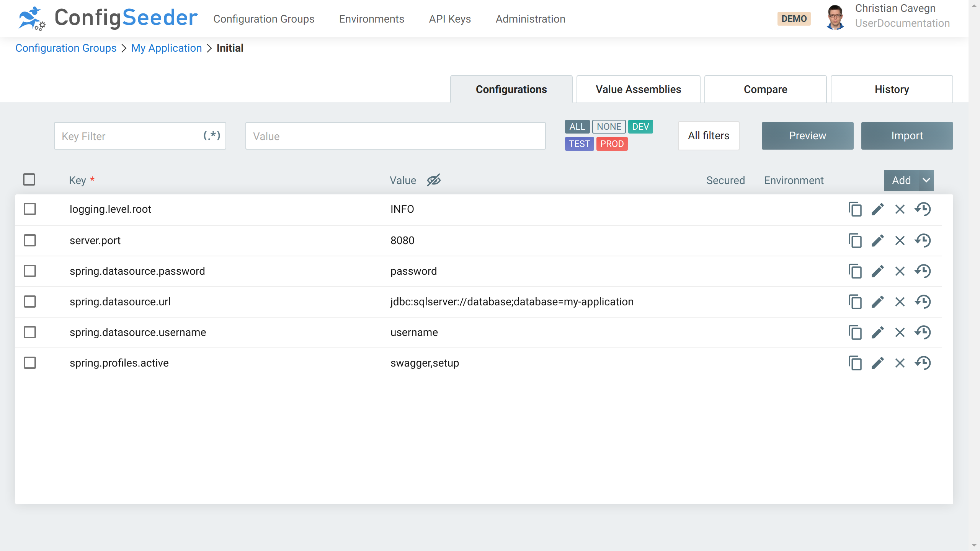Copy the spring.datasource.username entry
980x551 pixels.
click(855, 333)
